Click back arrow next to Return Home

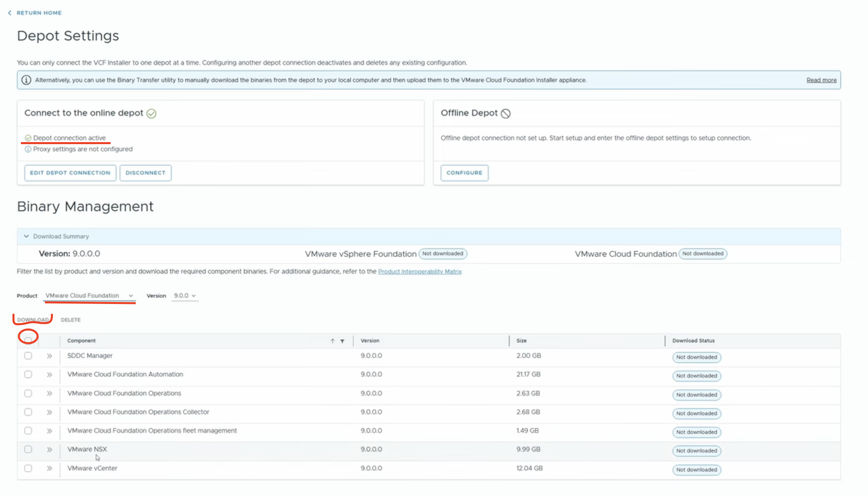pos(10,13)
